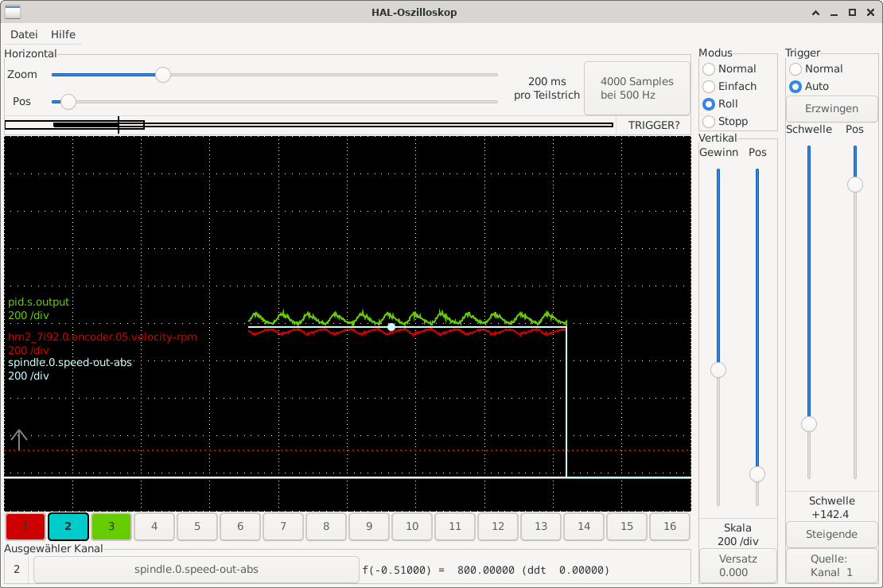This screenshot has width=883, height=588.
Task: Select Stopp mode radio button
Action: 725,121
